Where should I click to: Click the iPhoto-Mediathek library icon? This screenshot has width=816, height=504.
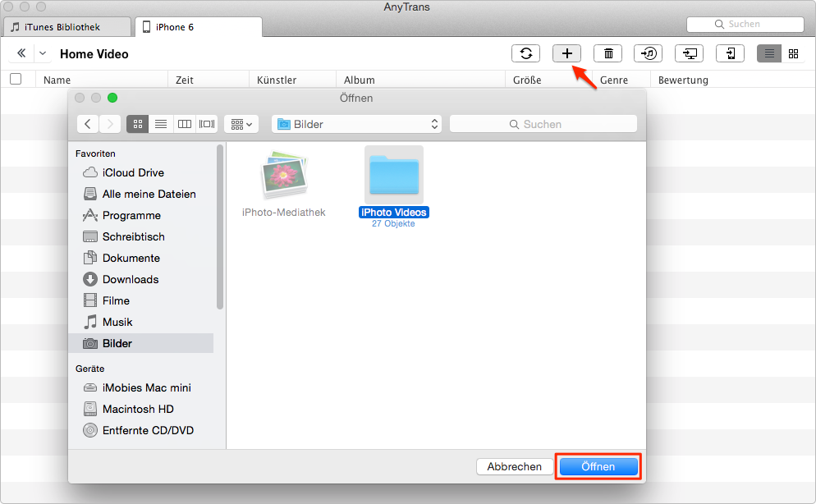pyautogui.click(x=284, y=175)
